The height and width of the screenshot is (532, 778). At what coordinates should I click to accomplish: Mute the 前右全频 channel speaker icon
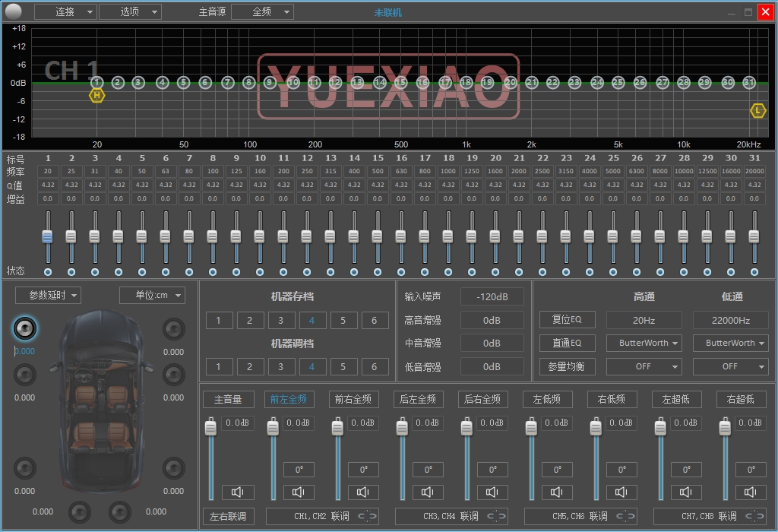pos(363,492)
